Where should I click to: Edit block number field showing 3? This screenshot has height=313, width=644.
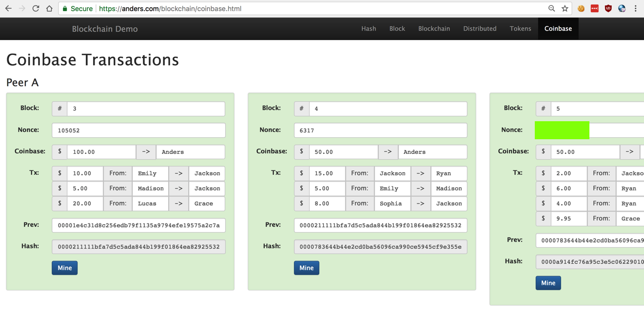(x=146, y=109)
